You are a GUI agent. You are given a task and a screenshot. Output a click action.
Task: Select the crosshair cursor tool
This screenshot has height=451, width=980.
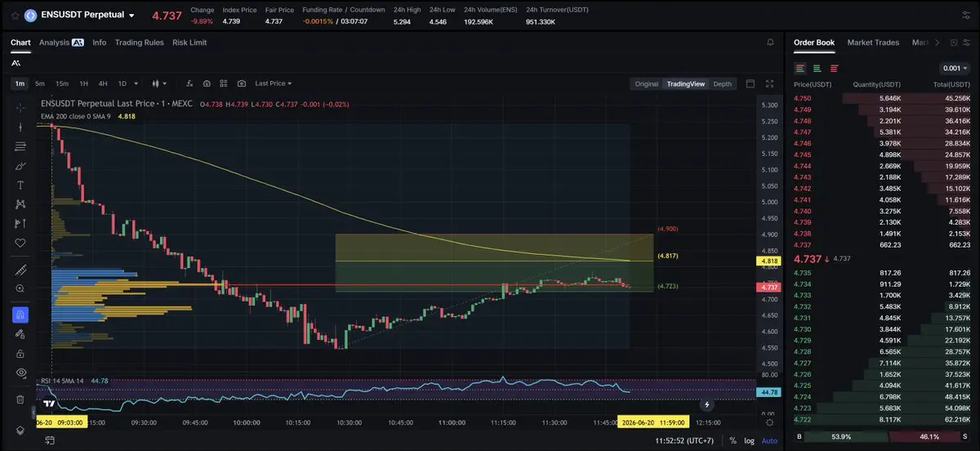click(x=20, y=107)
